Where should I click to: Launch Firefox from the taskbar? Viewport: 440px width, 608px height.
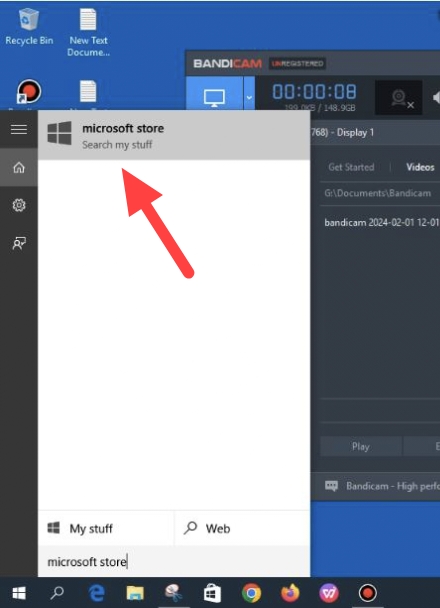pyautogui.click(x=290, y=593)
